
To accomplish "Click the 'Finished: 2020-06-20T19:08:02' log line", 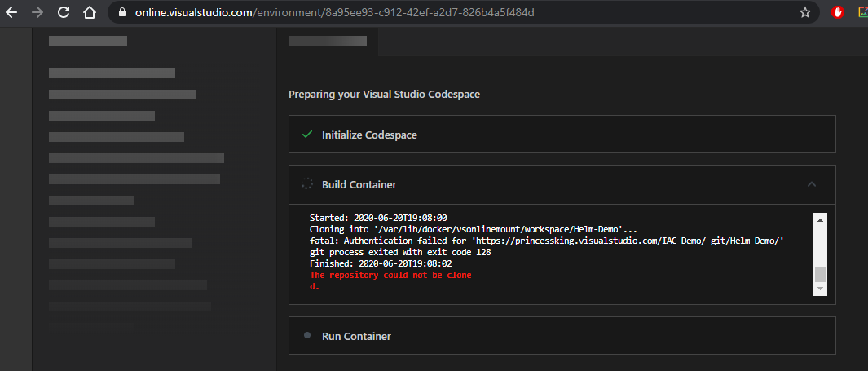I will tap(381, 264).
